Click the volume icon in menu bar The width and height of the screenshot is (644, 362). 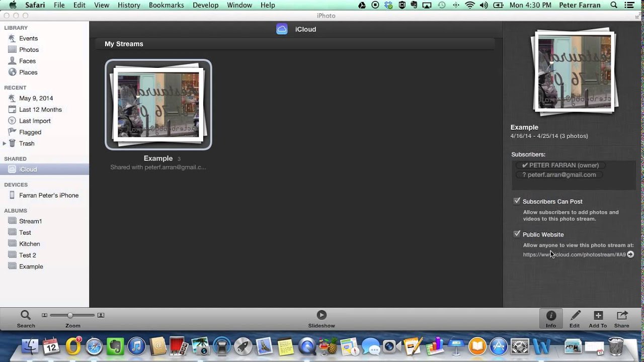point(484,5)
